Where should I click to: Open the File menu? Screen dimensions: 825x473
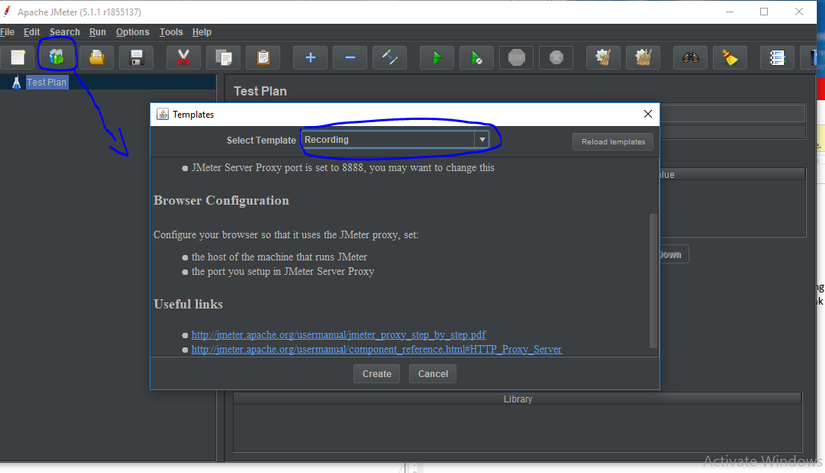click(7, 32)
